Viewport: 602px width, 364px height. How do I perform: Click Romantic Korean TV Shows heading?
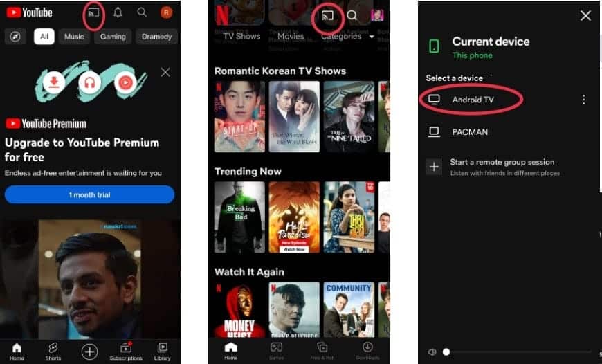coord(280,71)
